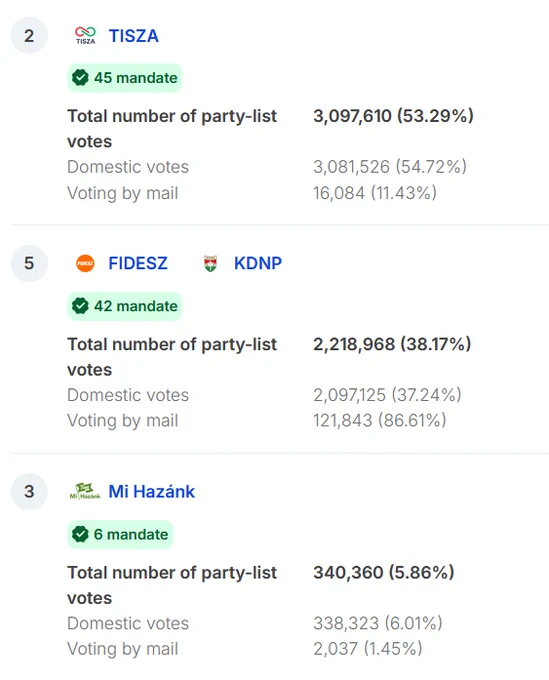Click the TISZA party logo icon
Image resolution: width=549 pixels, height=680 pixels.
point(85,36)
